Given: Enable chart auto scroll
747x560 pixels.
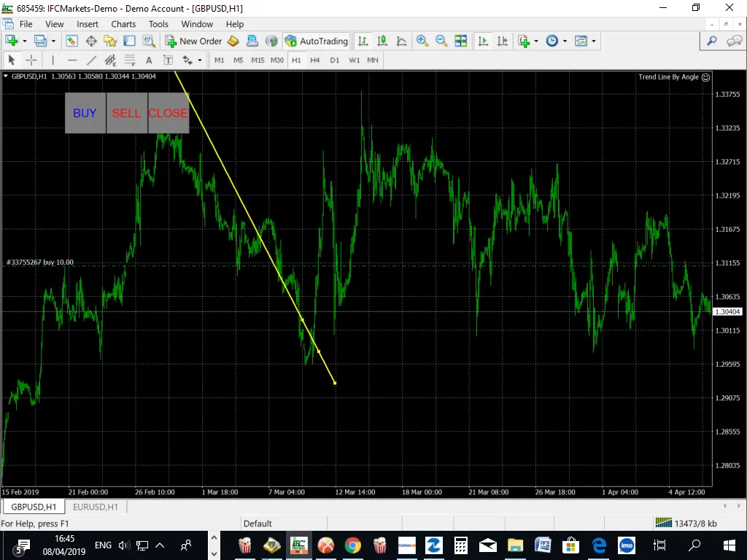Looking at the screenshot, I should click(484, 41).
